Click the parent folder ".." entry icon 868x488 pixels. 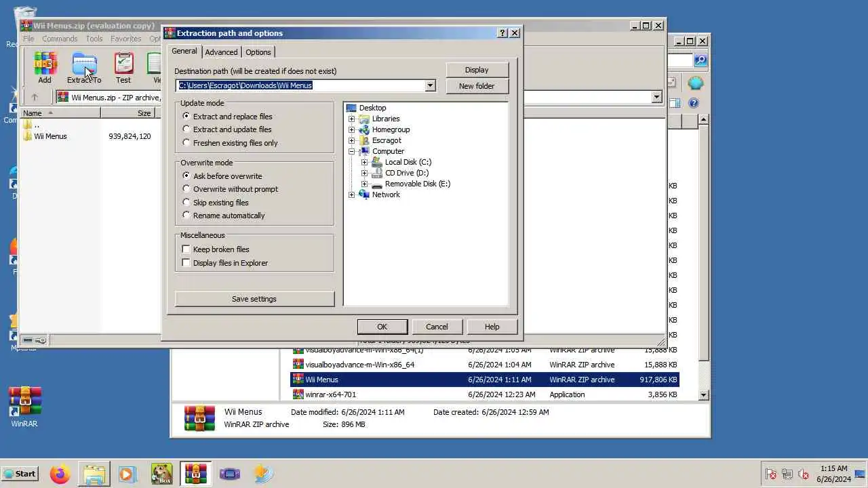point(28,125)
